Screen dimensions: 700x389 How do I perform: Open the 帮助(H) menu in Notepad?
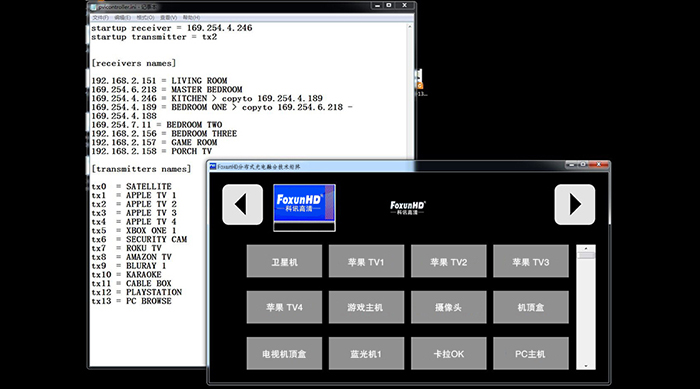[191, 17]
